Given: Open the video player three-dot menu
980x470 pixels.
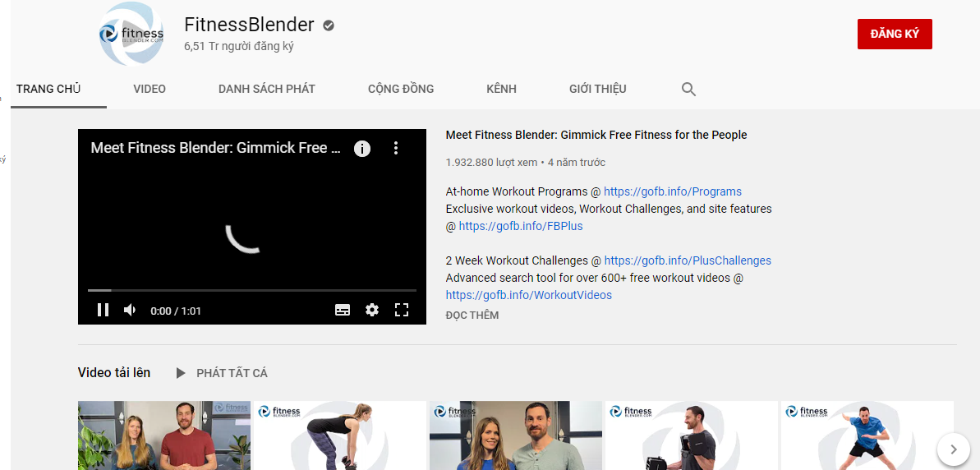Looking at the screenshot, I should tap(396, 148).
